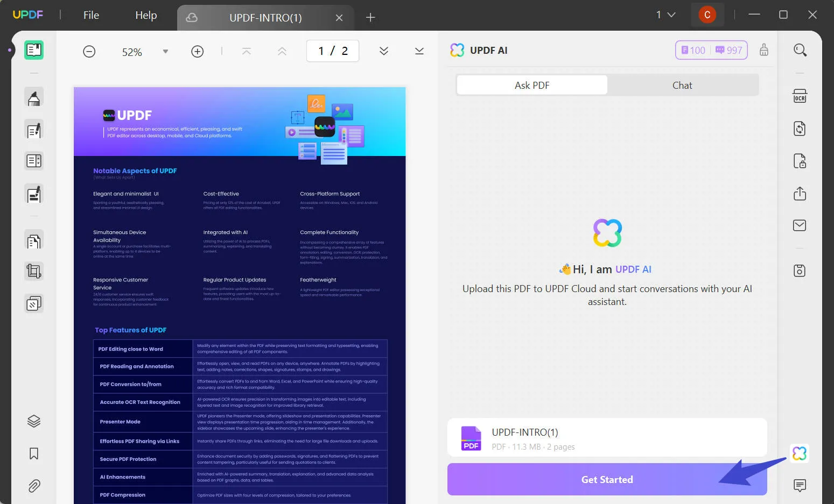The height and width of the screenshot is (504, 834).
Task: Click the Get Started button
Action: 607,479
